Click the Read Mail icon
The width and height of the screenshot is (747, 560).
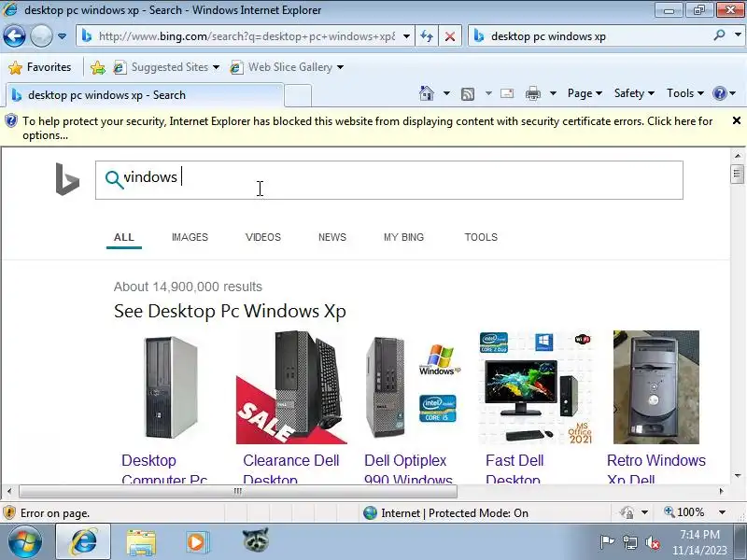[507, 93]
